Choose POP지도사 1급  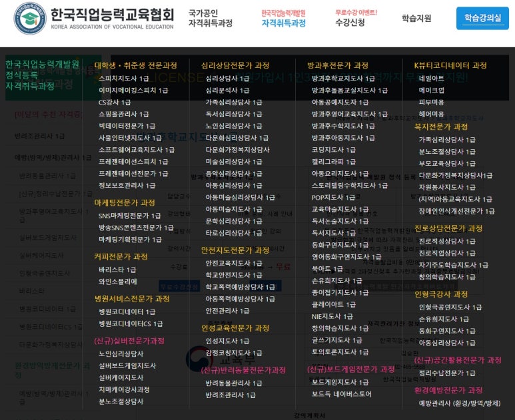(333, 197)
